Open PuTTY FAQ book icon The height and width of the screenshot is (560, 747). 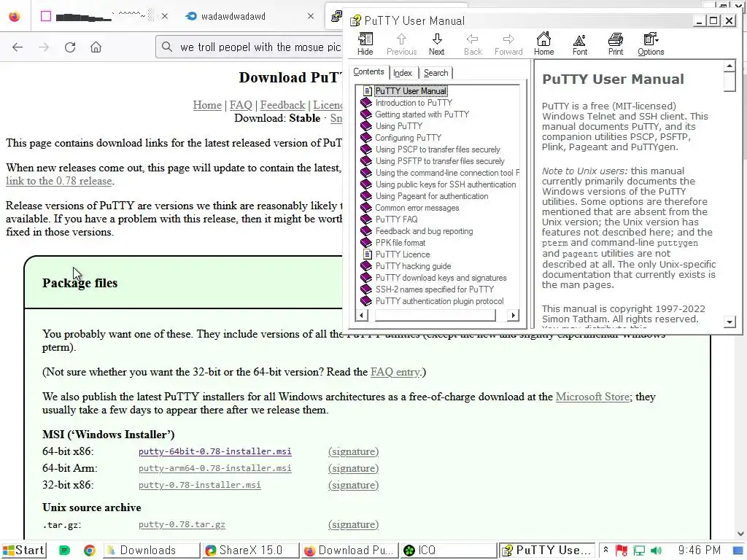click(x=366, y=219)
